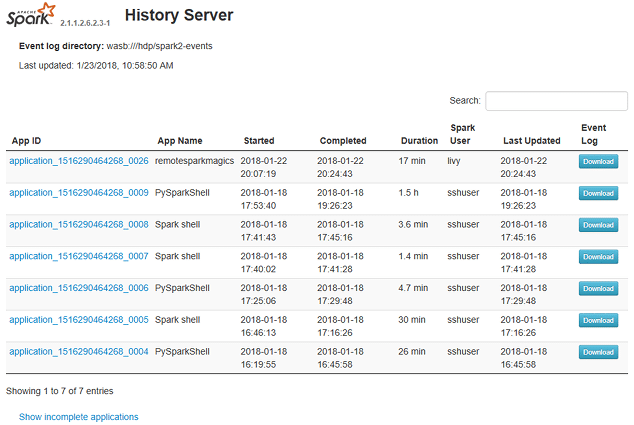634x425 pixels.
Task: Open application_1516290464268_0009 link
Action: pos(79,192)
